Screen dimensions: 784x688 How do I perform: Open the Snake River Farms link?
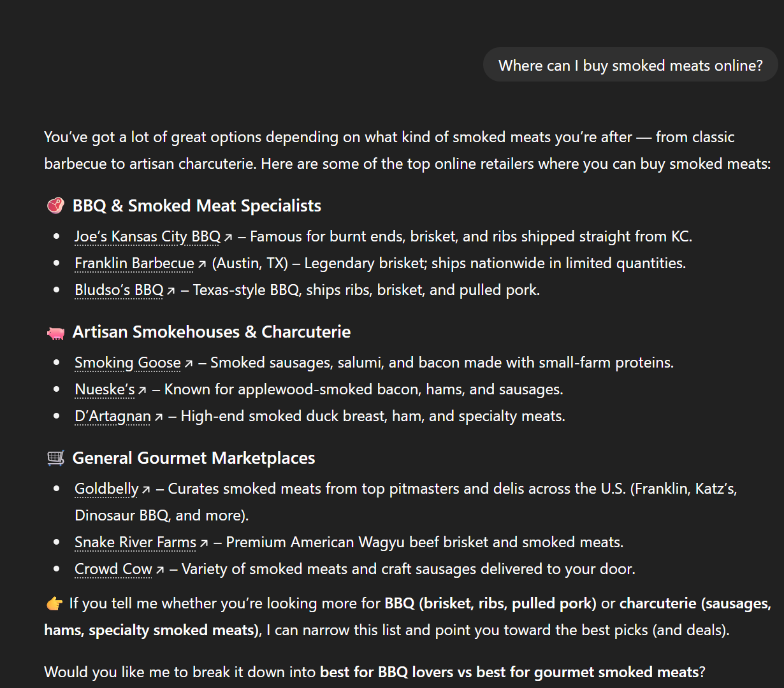tap(135, 543)
